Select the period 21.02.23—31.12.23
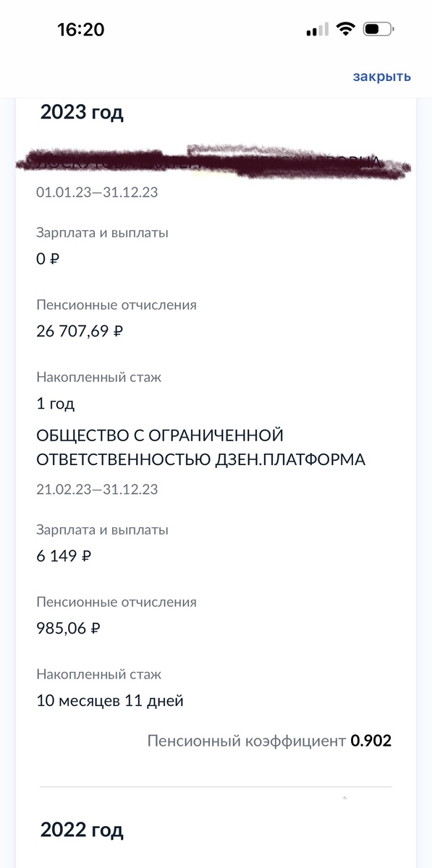Image resolution: width=432 pixels, height=868 pixels. (98, 490)
